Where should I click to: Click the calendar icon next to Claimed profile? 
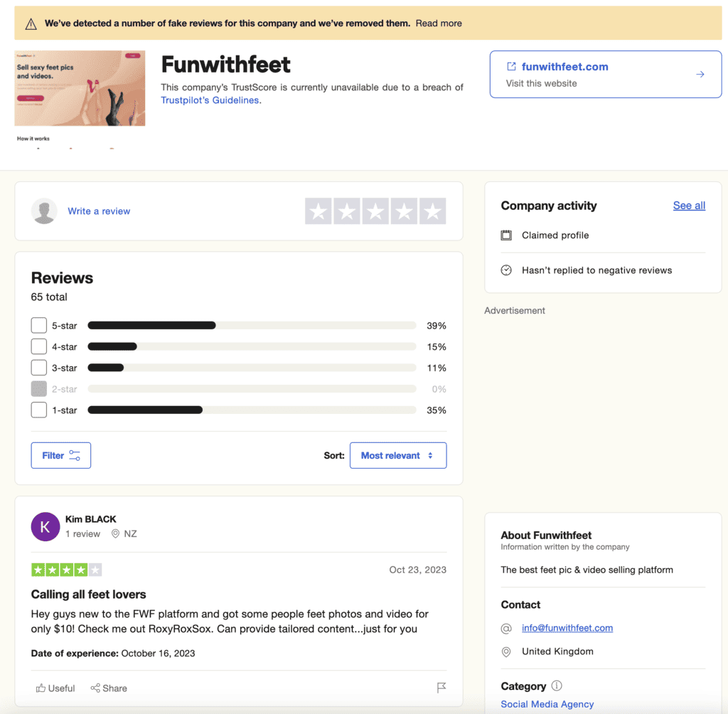point(506,235)
